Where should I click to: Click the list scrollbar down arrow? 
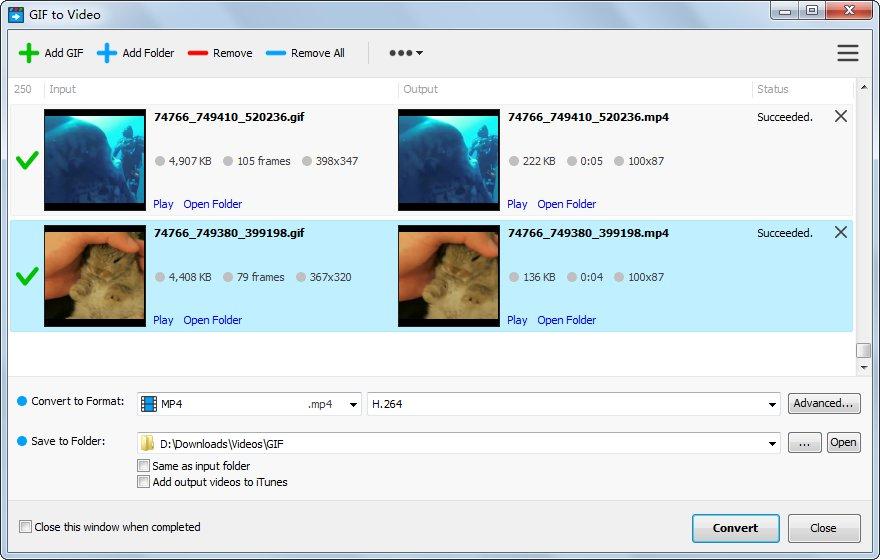(864, 368)
